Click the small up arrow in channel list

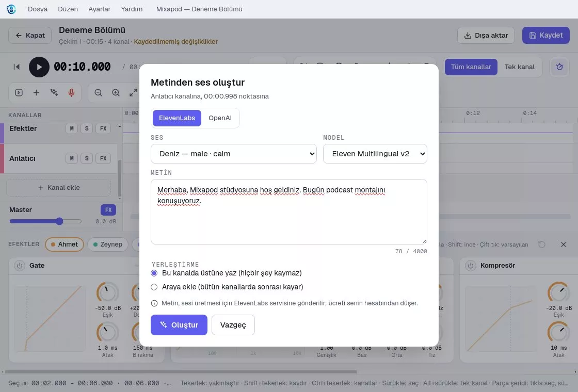tap(119, 126)
